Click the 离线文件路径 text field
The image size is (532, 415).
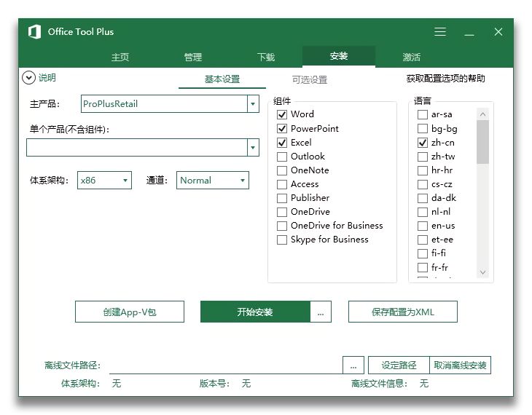tap(226, 365)
